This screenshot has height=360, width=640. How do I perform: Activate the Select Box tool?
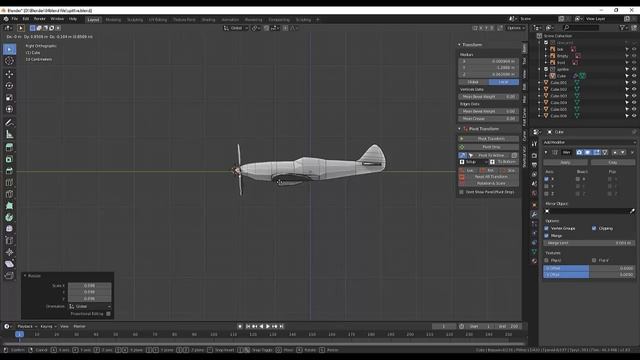coord(9,49)
